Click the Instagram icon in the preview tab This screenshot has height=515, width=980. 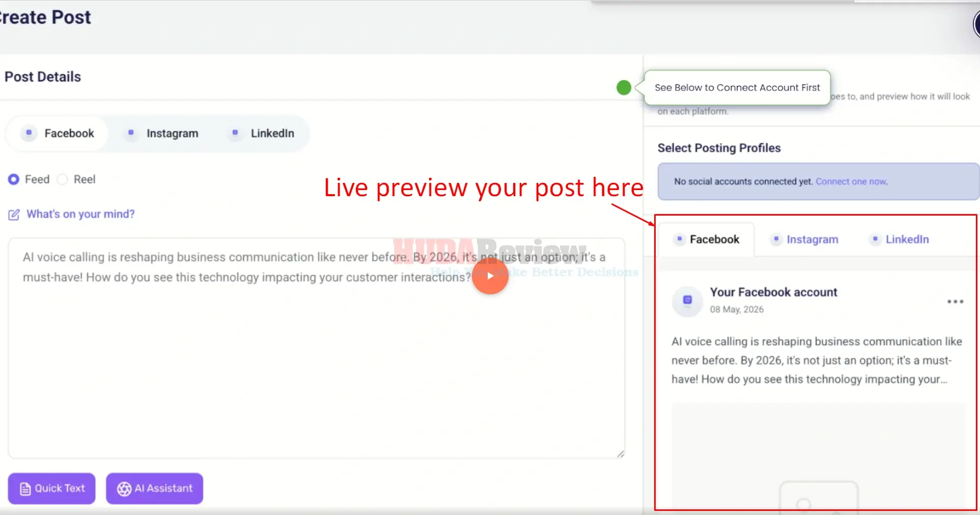pos(776,239)
